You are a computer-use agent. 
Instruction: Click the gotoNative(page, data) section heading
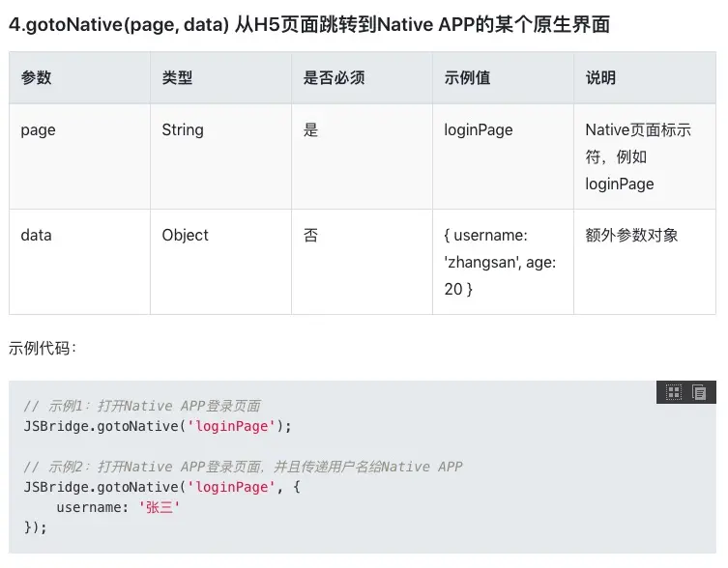tap(309, 24)
